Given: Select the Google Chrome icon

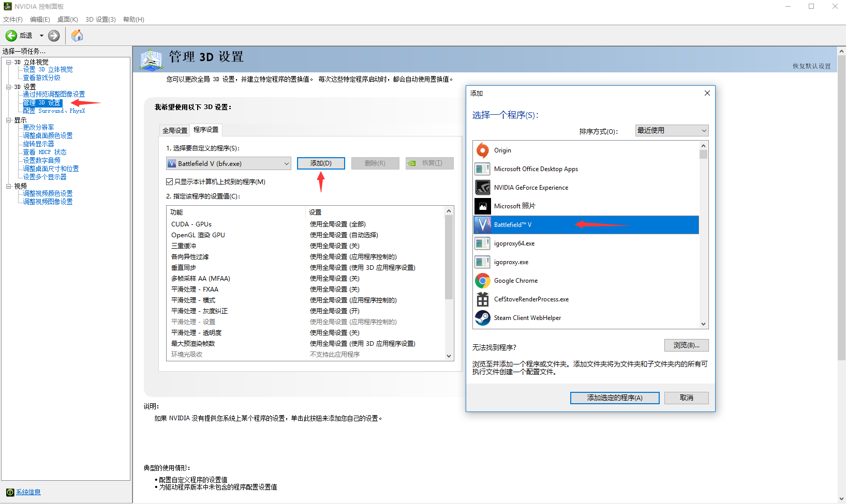Looking at the screenshot, I should pyautogui.click(x=483, y=281).
